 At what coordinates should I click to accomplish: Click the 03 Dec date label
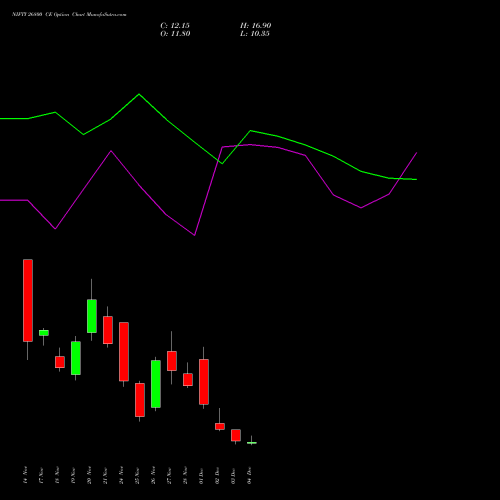tap(233, 475)
